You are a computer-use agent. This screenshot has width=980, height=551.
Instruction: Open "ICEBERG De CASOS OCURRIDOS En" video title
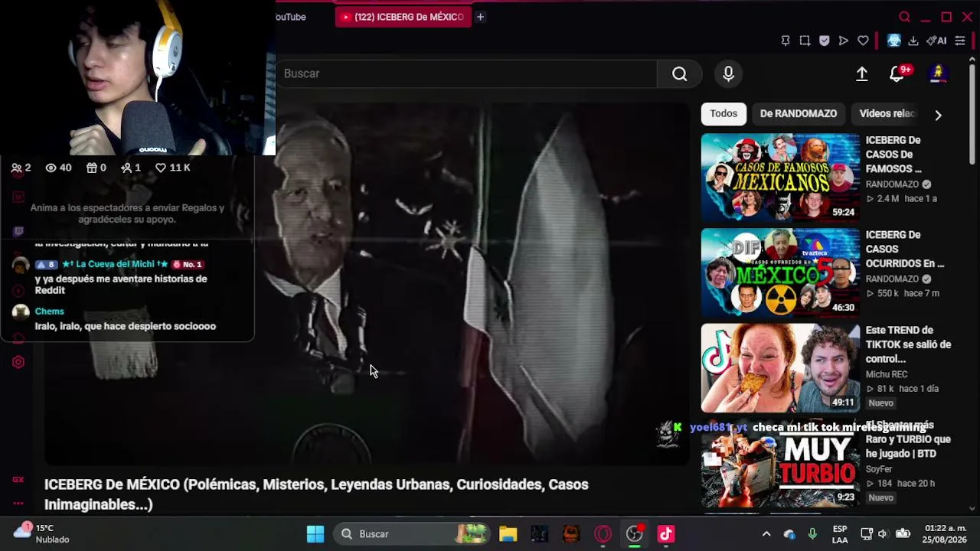tap(905, 249)
